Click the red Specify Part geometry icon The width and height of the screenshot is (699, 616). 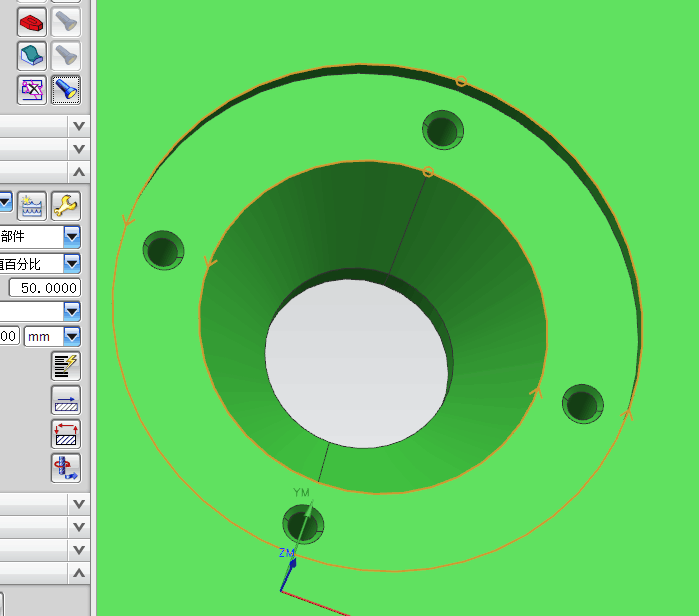click(32, 22)
